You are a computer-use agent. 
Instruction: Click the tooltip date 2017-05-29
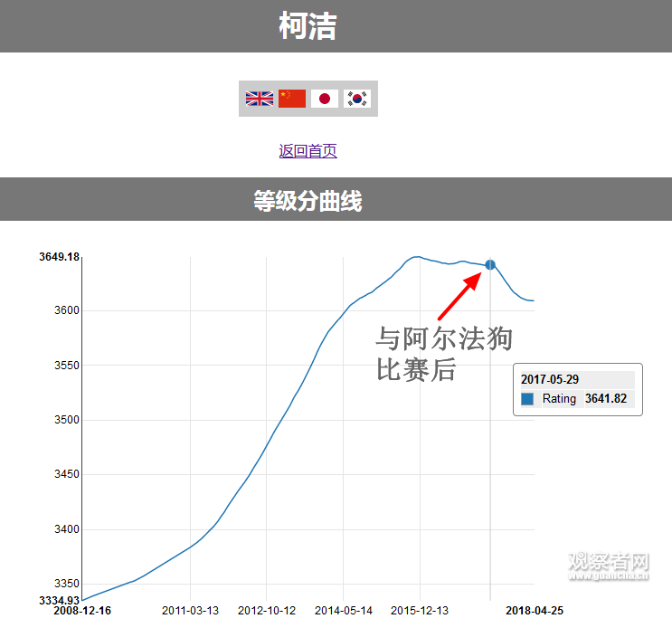(550, 379)
